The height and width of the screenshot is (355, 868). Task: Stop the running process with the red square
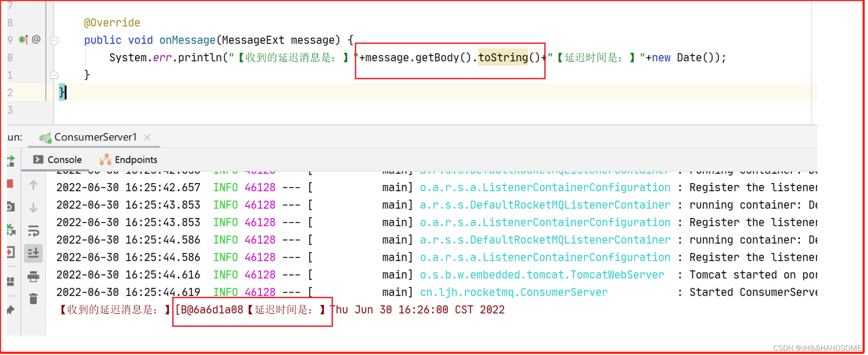click(x=10, y=184)
